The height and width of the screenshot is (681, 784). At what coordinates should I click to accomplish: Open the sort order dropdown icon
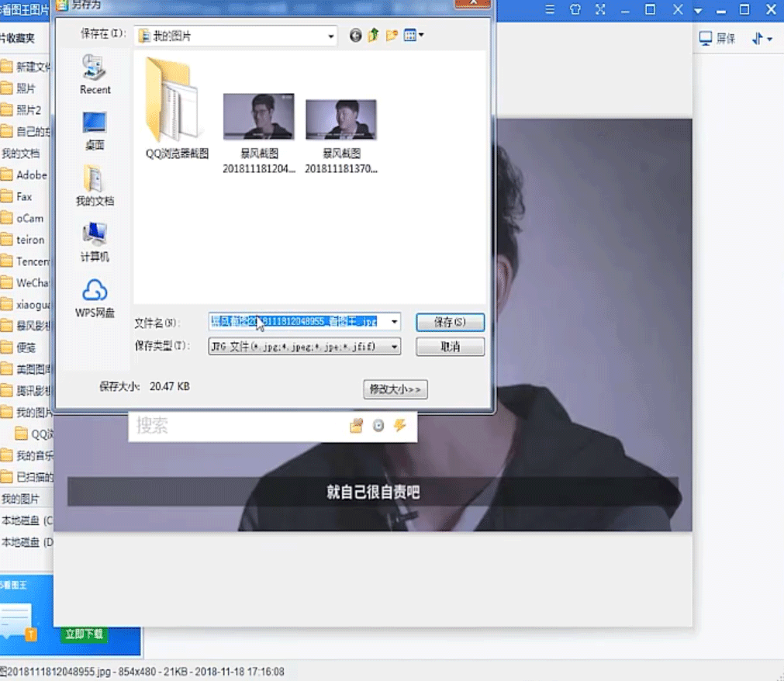click(x=762, y=39)
